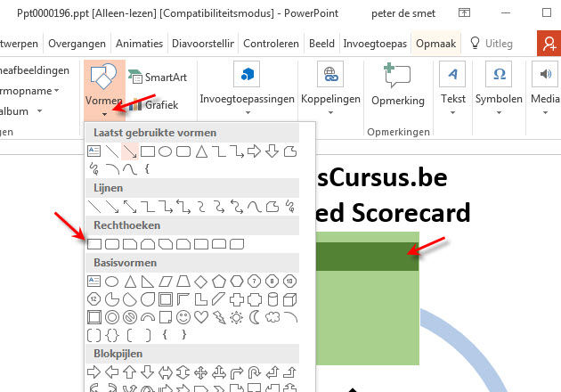Select the double arrow line under Lijnen

130,207
